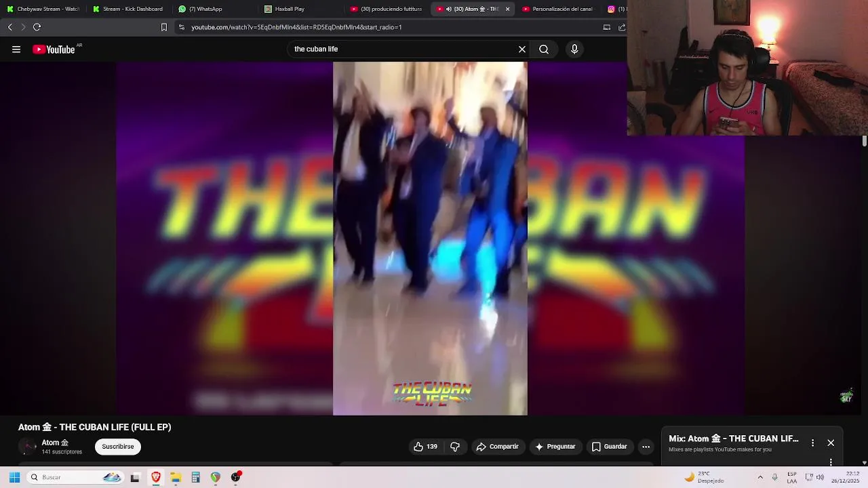Open the maps-style taskbar app icon

[215, 477]
